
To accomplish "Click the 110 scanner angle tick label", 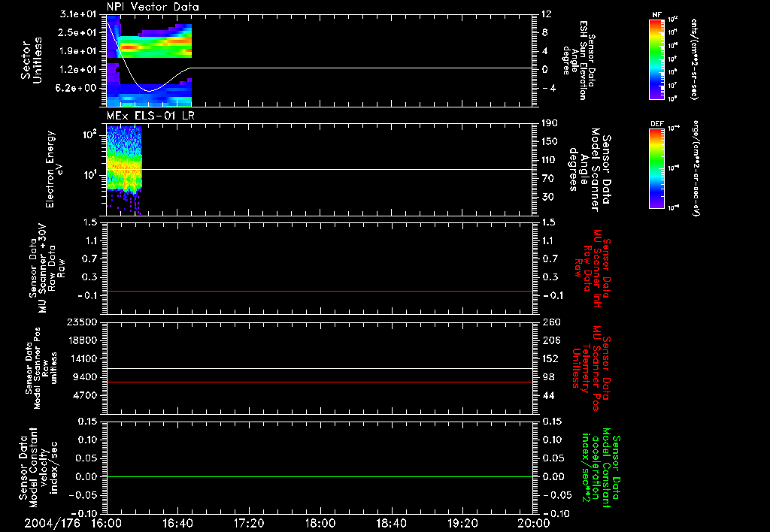I will tap(550, 160).
